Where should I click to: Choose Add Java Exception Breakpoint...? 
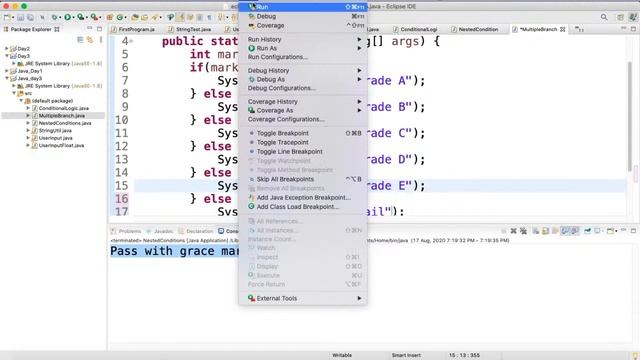[x=303, y=198]
